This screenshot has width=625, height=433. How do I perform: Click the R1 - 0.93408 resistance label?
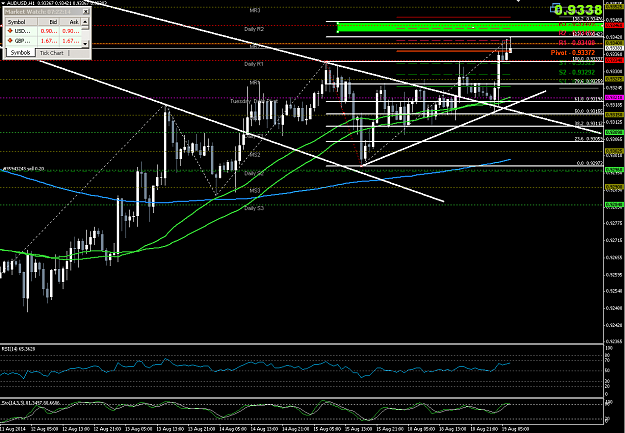pyautogui.click(x=577, y=43)
